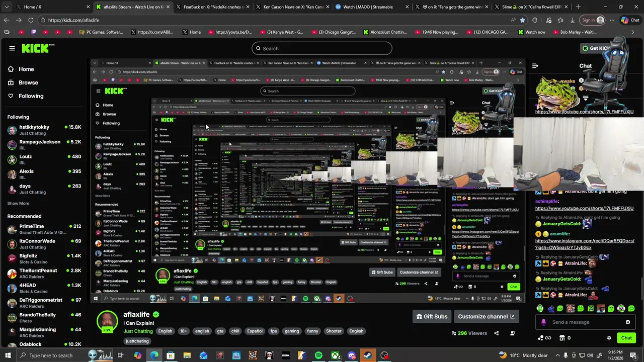
Task: Open TheBurntPeanut ARC Raiders channel
Action: point(44,274)
